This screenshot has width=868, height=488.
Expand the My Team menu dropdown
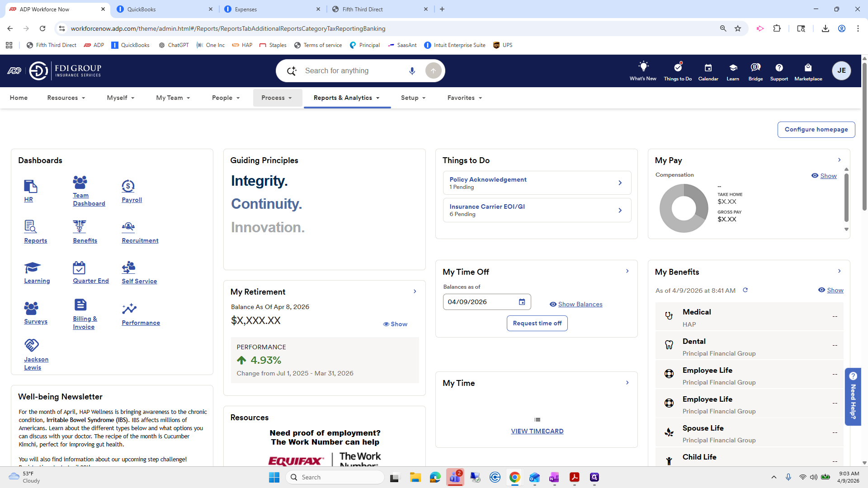(x=173, y=98)
